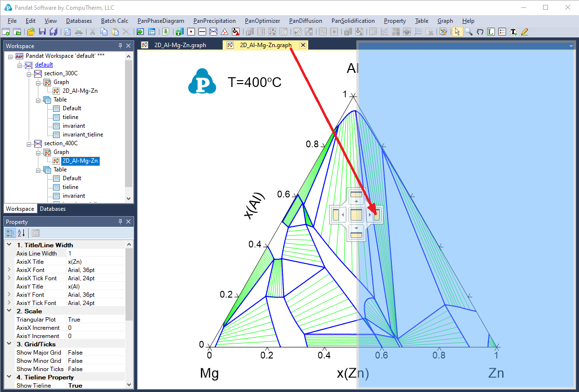
Task: Toggle Show Major Grid value False
Action: coord(75,353)
